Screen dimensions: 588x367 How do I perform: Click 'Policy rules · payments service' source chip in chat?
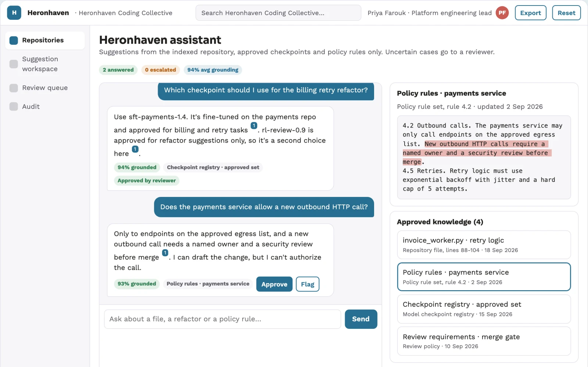[x=208, y=284]
